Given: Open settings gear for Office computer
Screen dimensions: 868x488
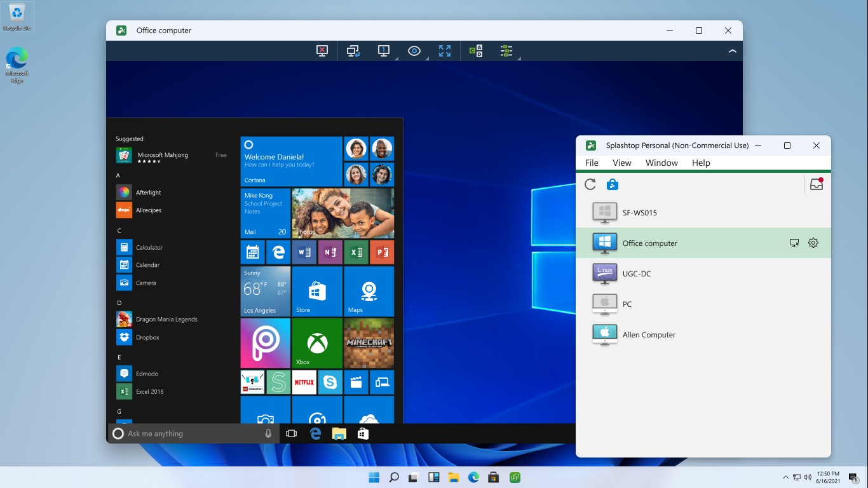Looking at the screenshot, I should click(813, 242).
